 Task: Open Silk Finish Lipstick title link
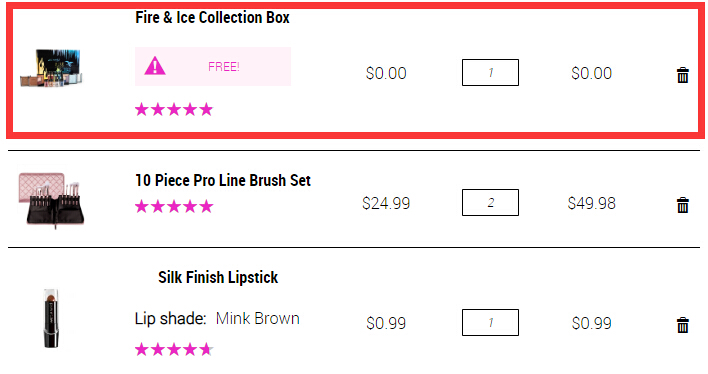(x=218, y=277)
